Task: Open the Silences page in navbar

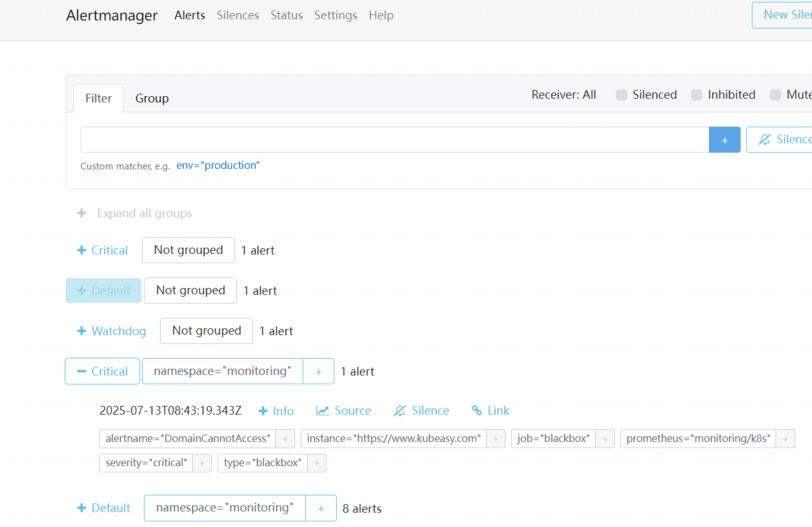Action: pos(238,16)
